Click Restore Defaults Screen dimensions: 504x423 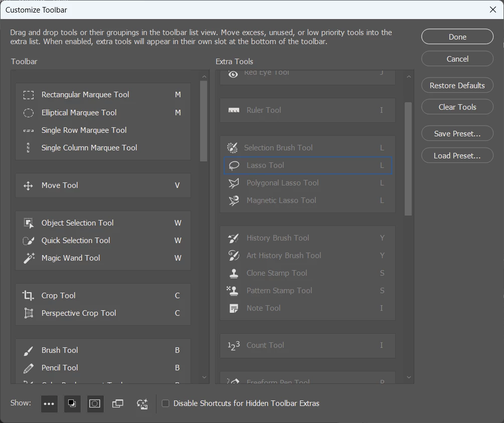[457, 85]
